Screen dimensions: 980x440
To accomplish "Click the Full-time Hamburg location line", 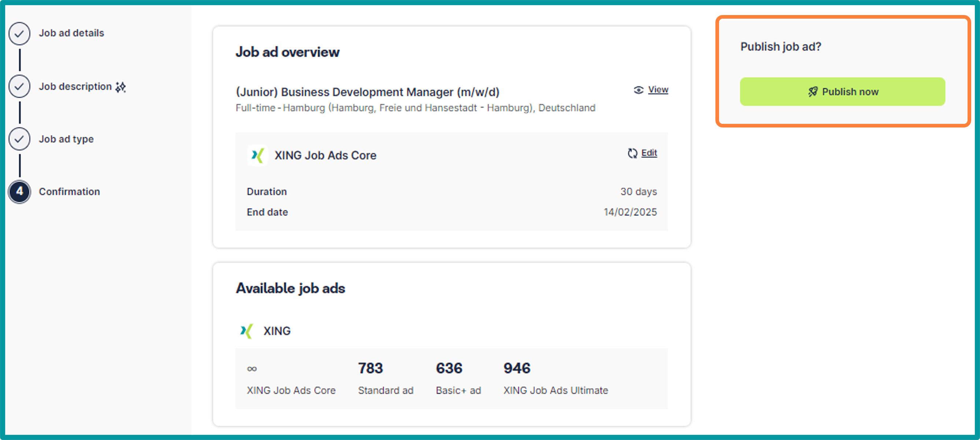I will click(416, 108).
